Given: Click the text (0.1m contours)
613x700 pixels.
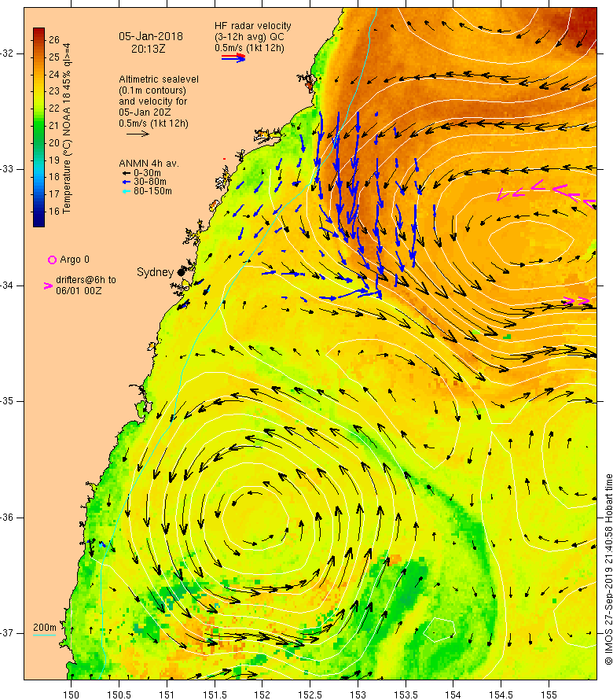Looking at the screenshot, I should pyautogui.click(x=152, y=90).
